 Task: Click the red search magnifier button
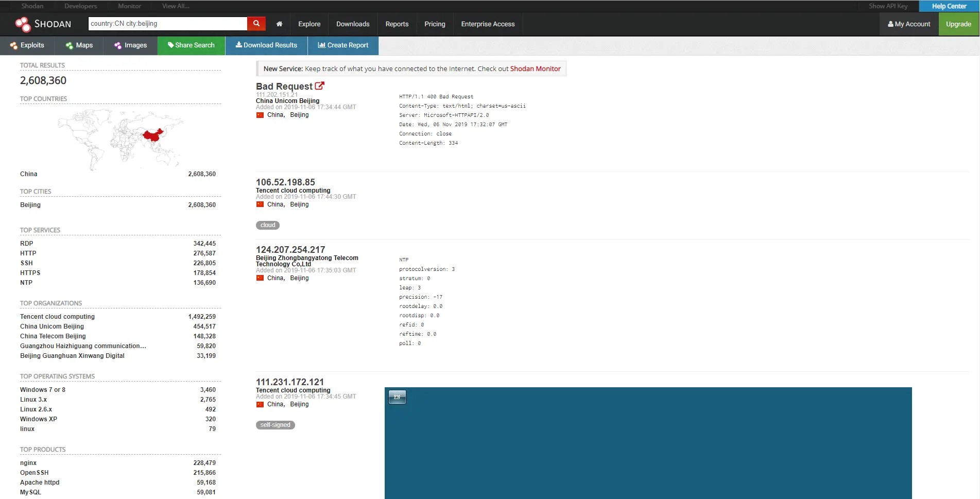(x=256, y=24)
